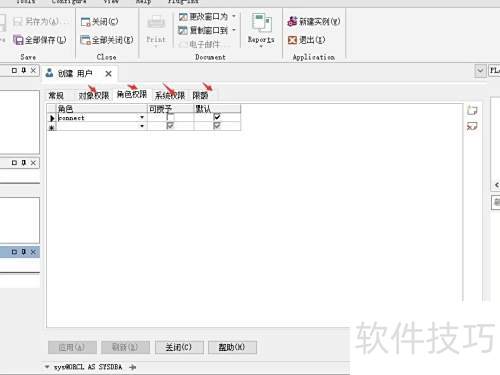
Task: Click 关闭(C) in the Close ribbon group
Action: [99, 22]
